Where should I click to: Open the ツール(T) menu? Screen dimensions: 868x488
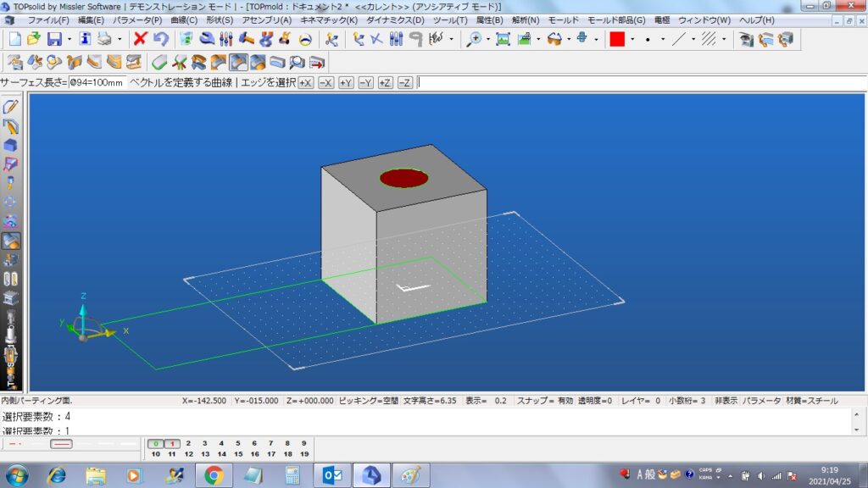(449, 20)
